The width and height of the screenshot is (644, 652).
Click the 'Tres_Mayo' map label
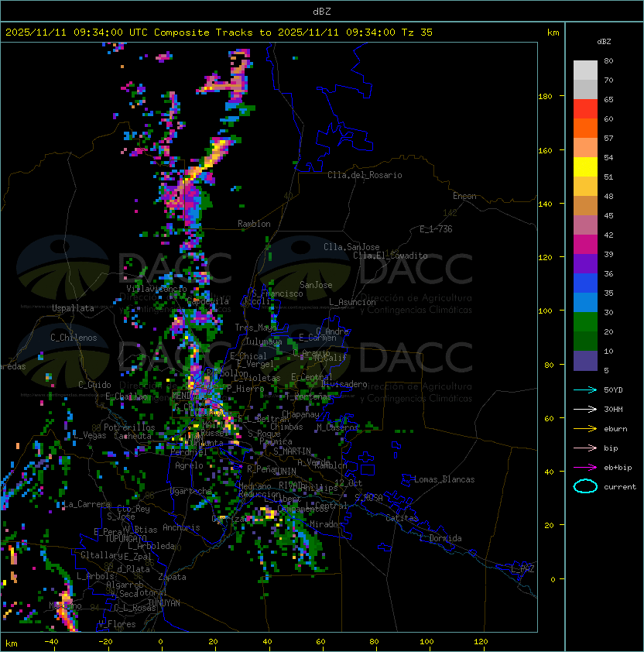pos(255,328)
